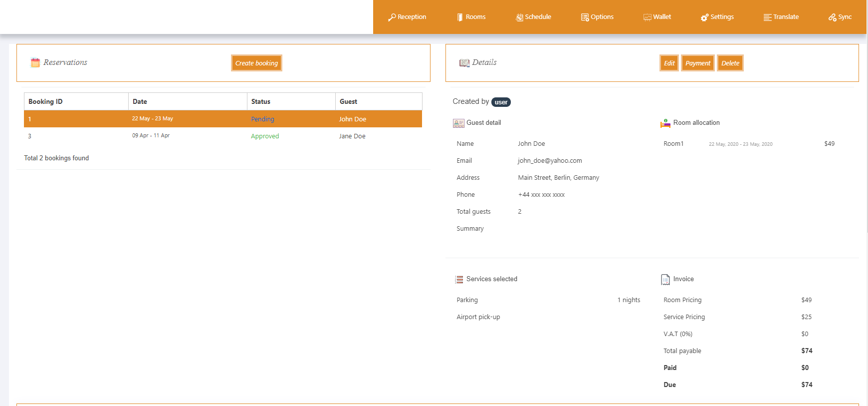Click the Payment button
This screenshot has height=406, width=868.
(698, 63)
